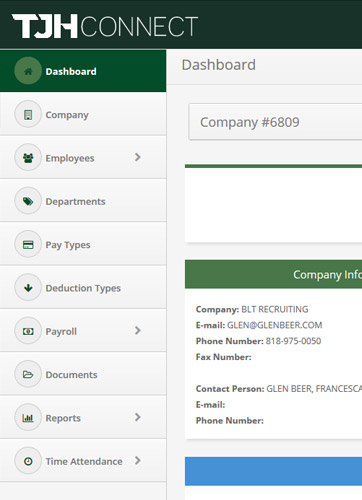
Task: Click the Dashboard home icon
Action: tap(28, 71)
